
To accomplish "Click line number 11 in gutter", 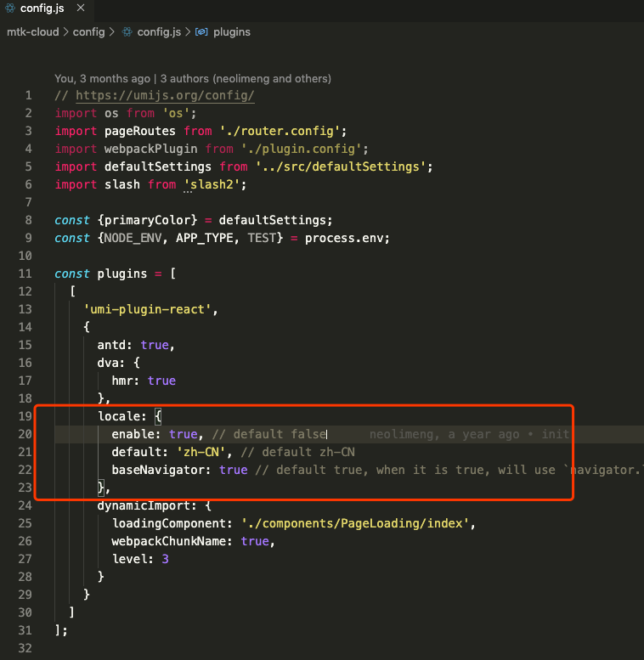I will tap(25, 274).
